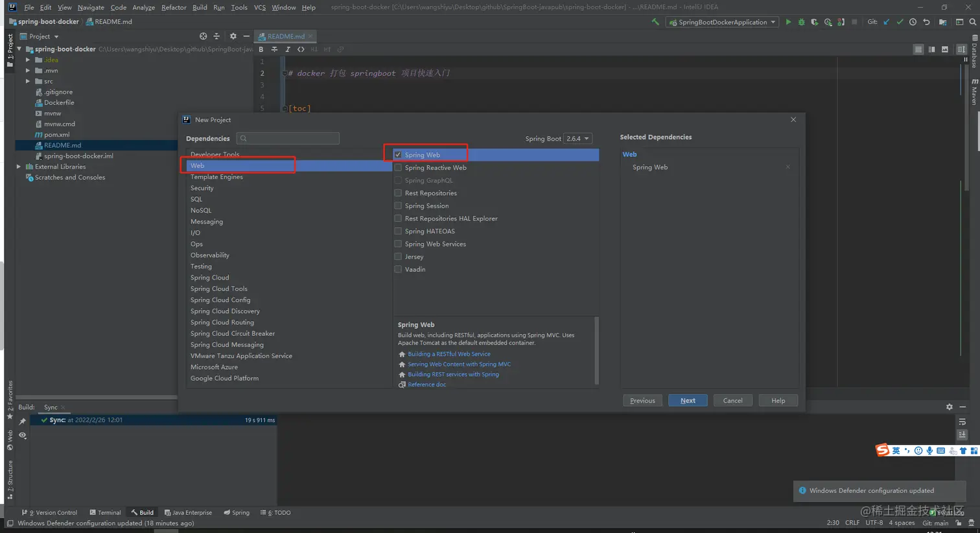This screenshot has width=980, height=533.
Task: Click the dependencies search field
Action: click(288, 138)
